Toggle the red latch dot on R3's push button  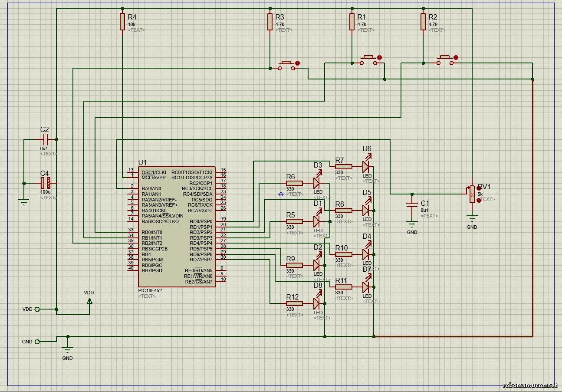coord(297,63)
